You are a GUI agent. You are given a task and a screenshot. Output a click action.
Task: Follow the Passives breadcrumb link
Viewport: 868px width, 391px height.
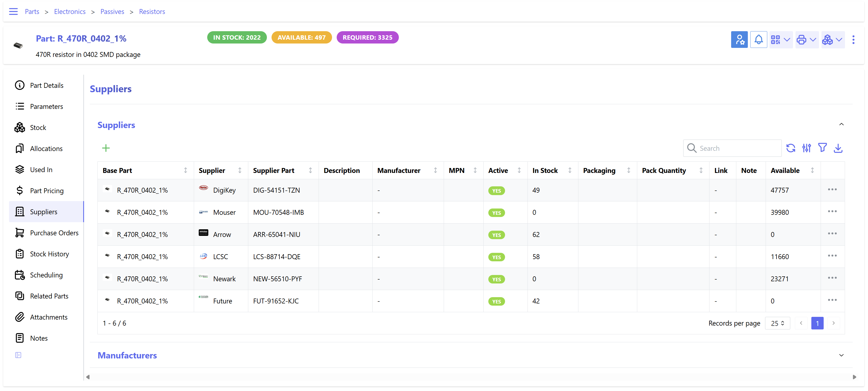click(x=112, y=11)
